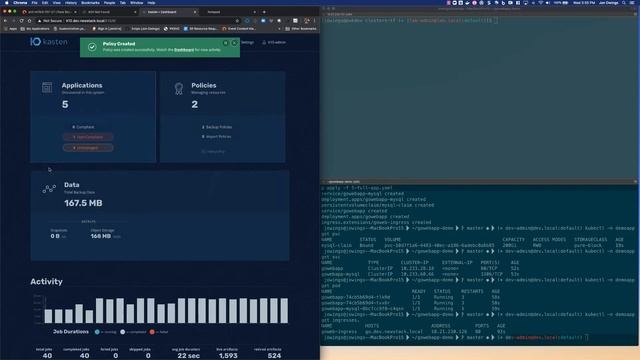Open the File menu in menu bar

[x=35, y=2]
